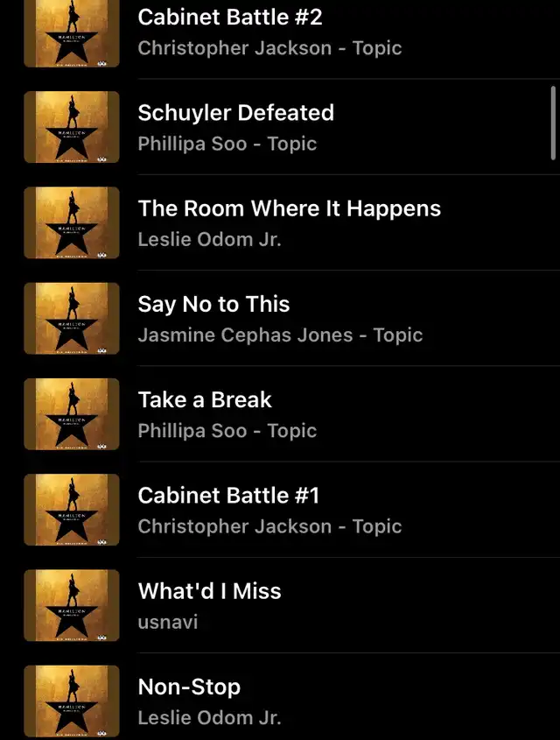
Task: Select the Say No to This title
Action: point(213,305)
